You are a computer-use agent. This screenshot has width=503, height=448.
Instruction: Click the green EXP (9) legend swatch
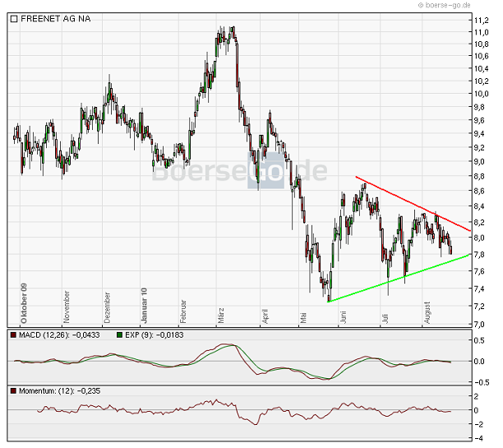[120, 335]
